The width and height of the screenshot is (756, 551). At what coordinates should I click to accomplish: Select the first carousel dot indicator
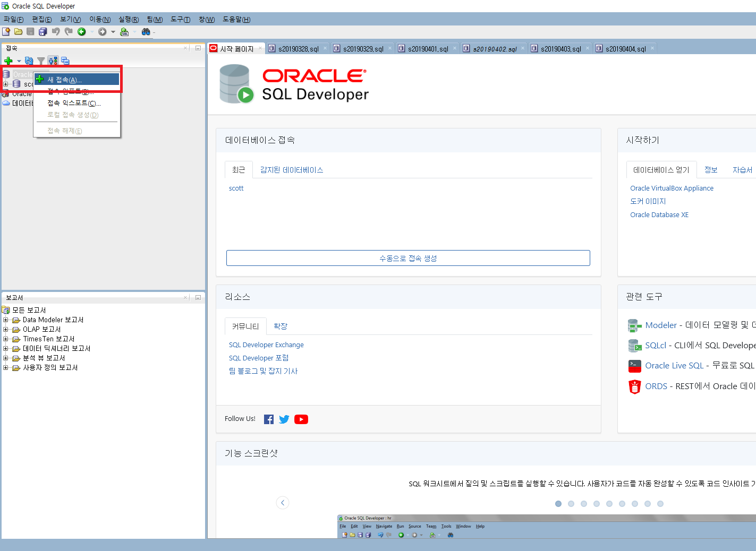coord(558,504)
